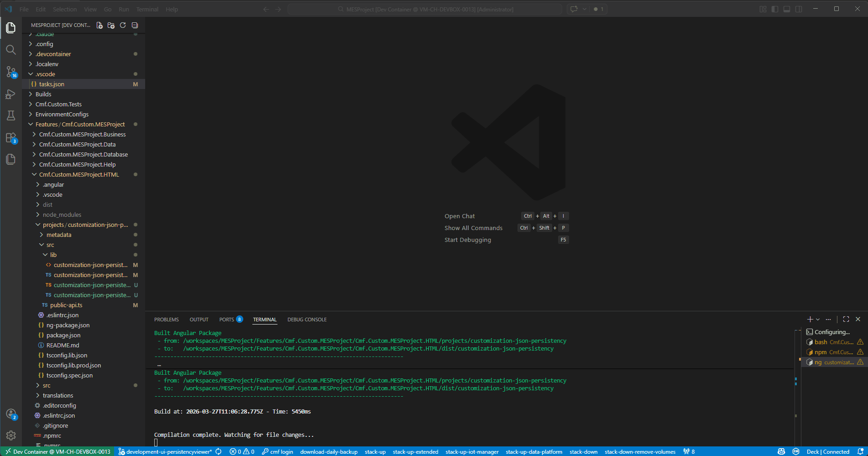The width and height of the screenshot is (868, 456).
Task: Click cmf login in the status bar
Action: point(278,451)
